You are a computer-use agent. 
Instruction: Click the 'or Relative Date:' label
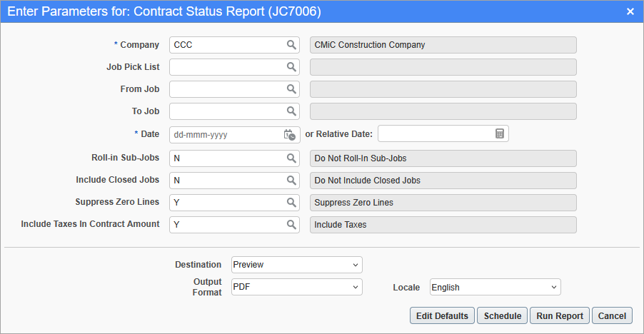(339, 134)
